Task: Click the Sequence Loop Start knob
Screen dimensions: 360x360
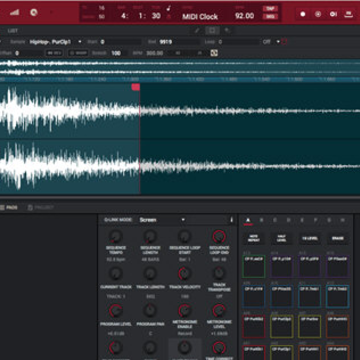Action: 184,237
